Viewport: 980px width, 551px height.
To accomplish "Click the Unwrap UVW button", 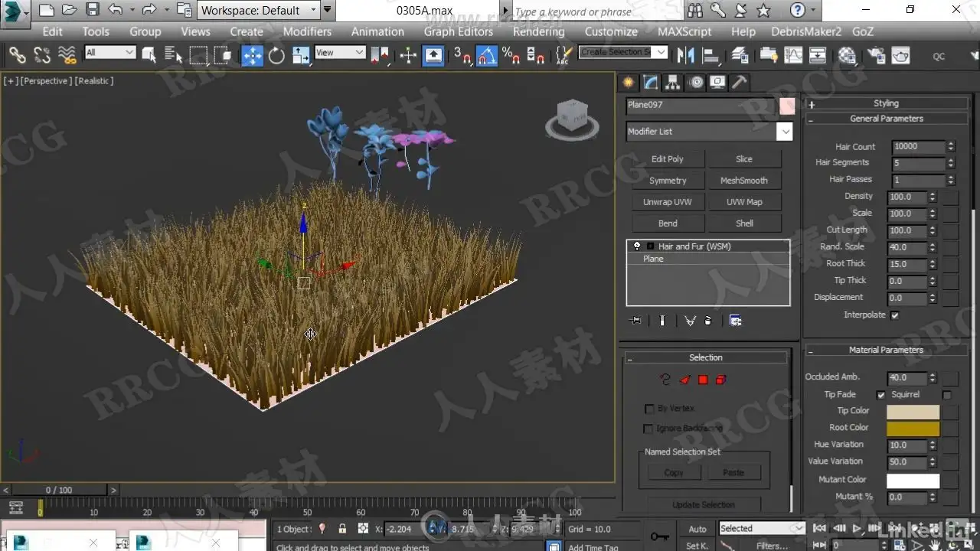I will (667, 202).
